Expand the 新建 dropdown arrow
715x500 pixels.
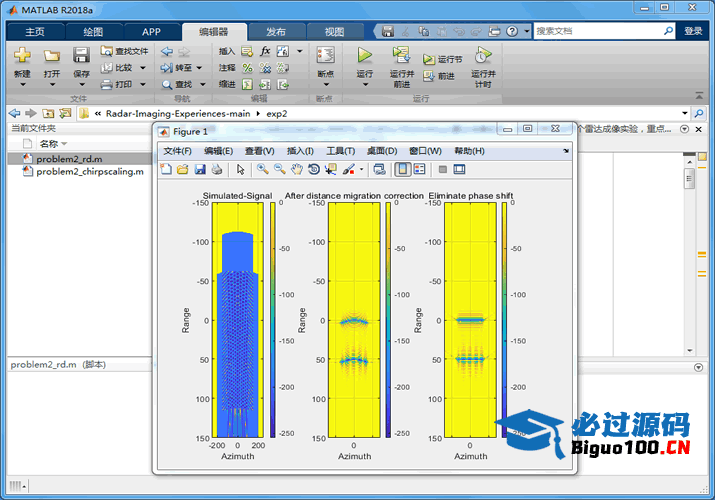(22, 85)
